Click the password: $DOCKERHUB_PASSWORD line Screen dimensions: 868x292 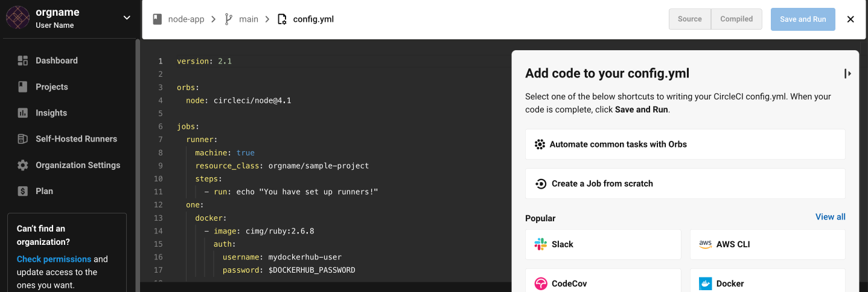(289, 270)
